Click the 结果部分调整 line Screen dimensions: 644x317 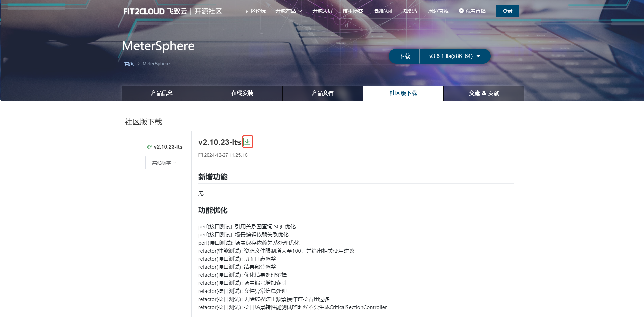(237, 267)
